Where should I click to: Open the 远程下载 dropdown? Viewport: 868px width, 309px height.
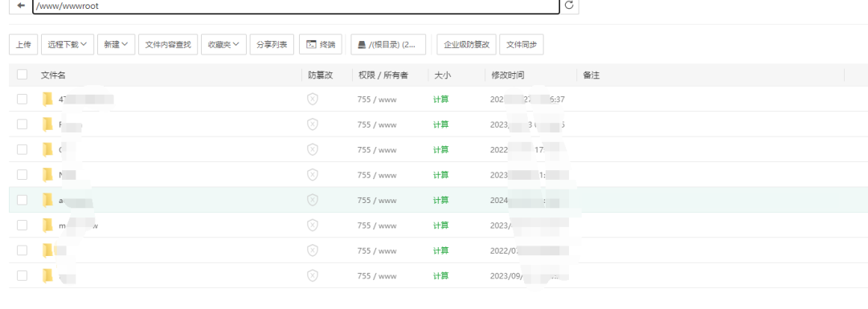[68, 45]
